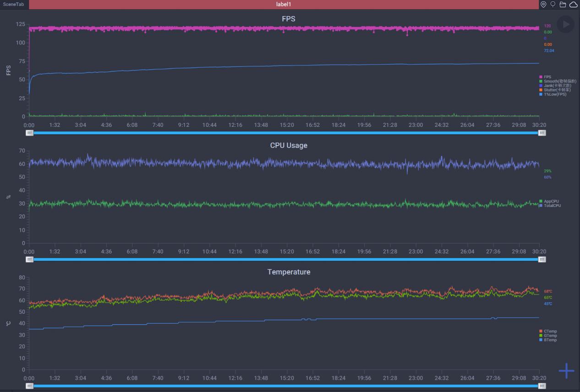Image resolution: width=580 pixels, height=392 pixels.
Task: Click the right handle of Temperature range slider
Action: pos(542,386)
